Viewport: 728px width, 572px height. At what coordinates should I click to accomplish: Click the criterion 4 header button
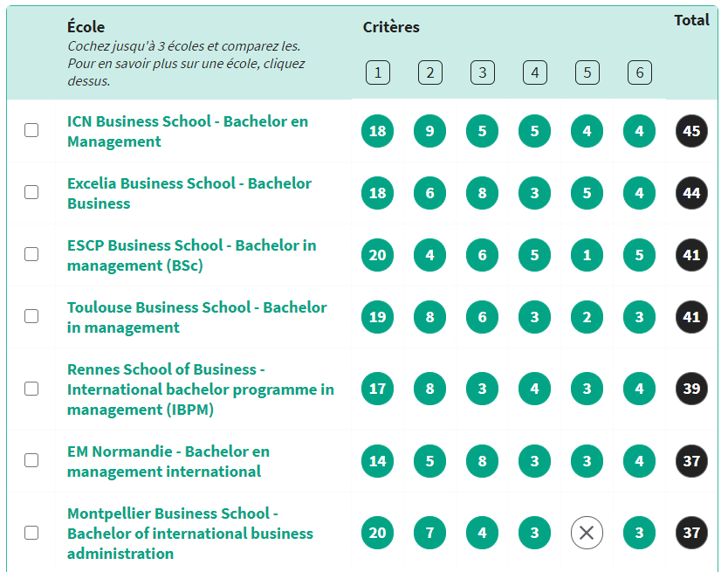click(534, 72)
